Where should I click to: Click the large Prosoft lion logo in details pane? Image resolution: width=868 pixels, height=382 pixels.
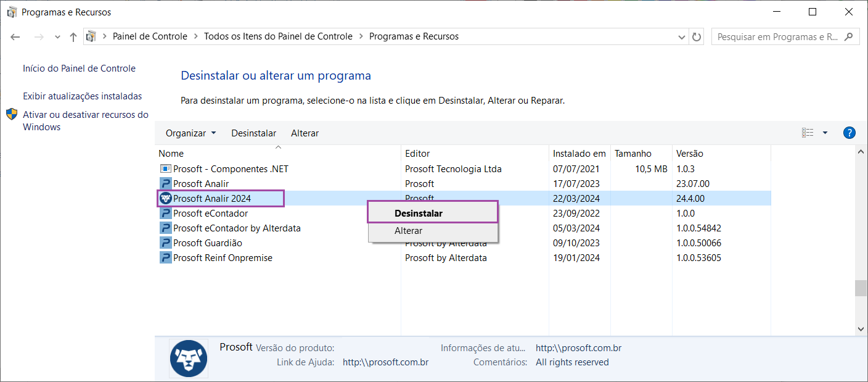pos(189,359)
